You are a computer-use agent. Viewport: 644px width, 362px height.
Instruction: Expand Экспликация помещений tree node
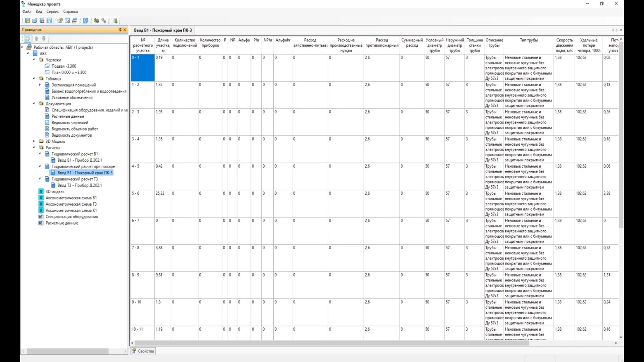coord(40,85)
